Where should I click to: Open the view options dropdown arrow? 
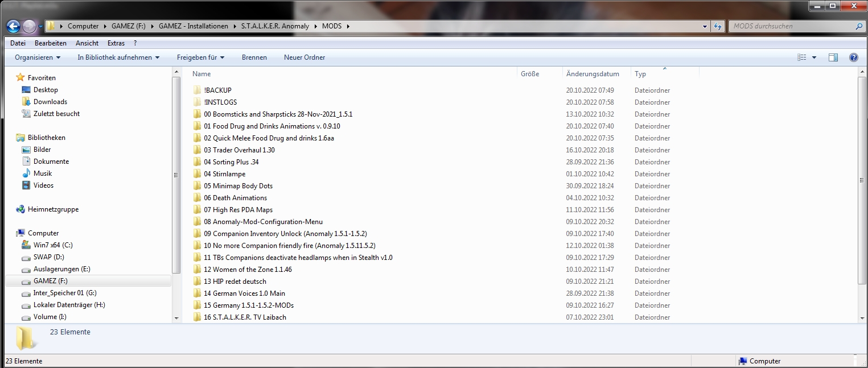[814, 57]
